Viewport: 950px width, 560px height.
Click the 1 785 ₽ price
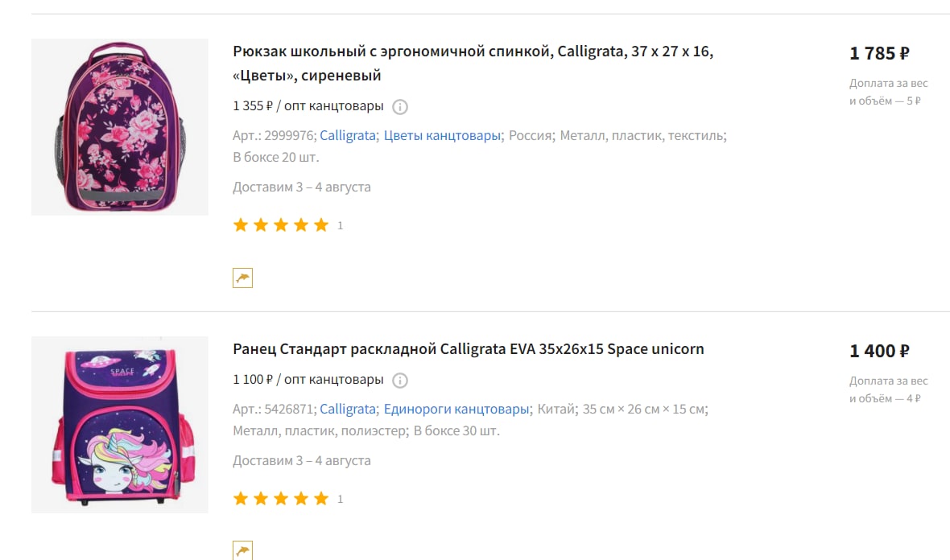[879, 54]
